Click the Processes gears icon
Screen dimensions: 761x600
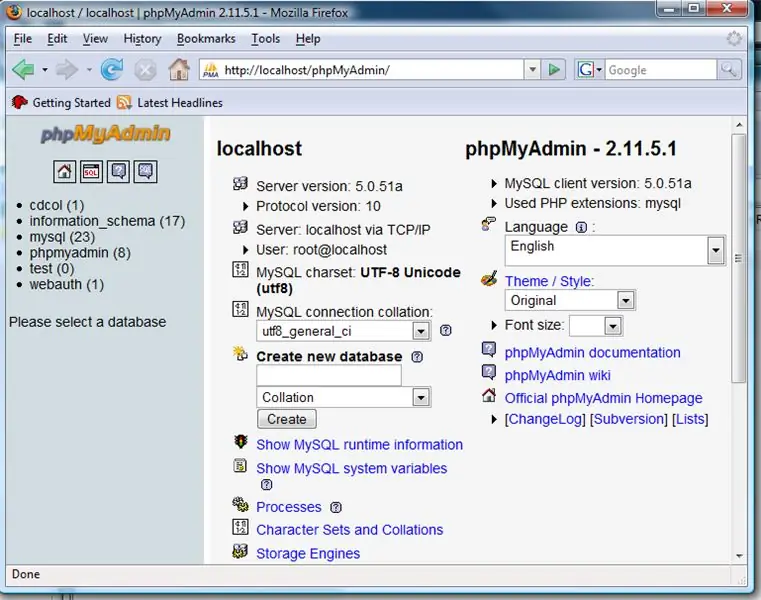240,504
